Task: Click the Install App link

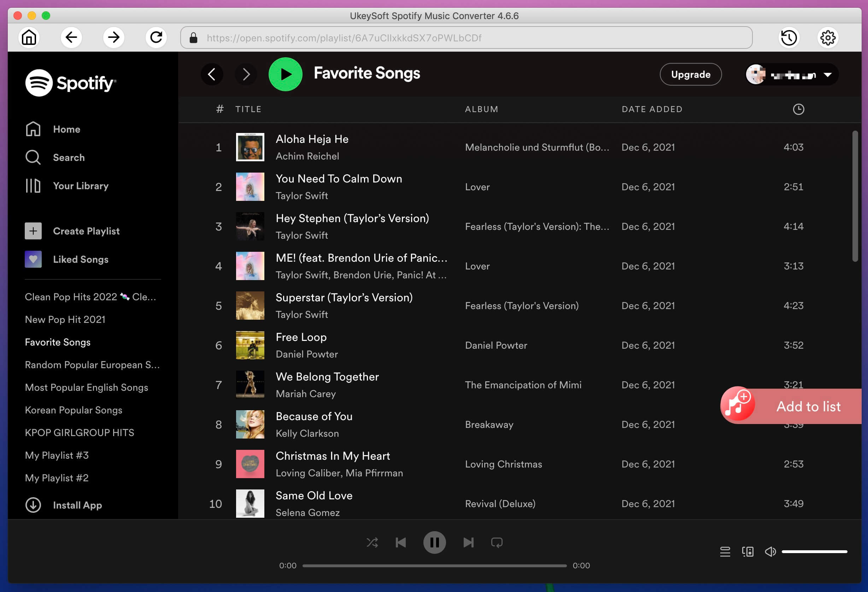Action: [77, 504]
